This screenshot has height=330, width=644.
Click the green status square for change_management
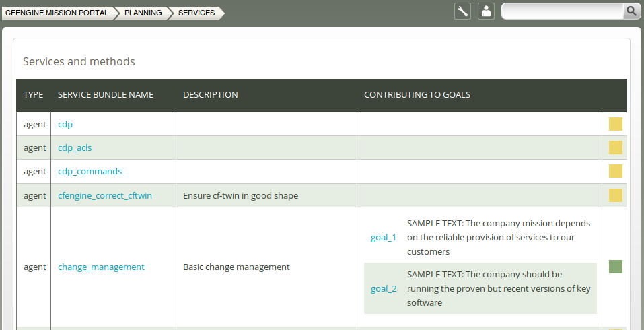click(x=615, y=267)
